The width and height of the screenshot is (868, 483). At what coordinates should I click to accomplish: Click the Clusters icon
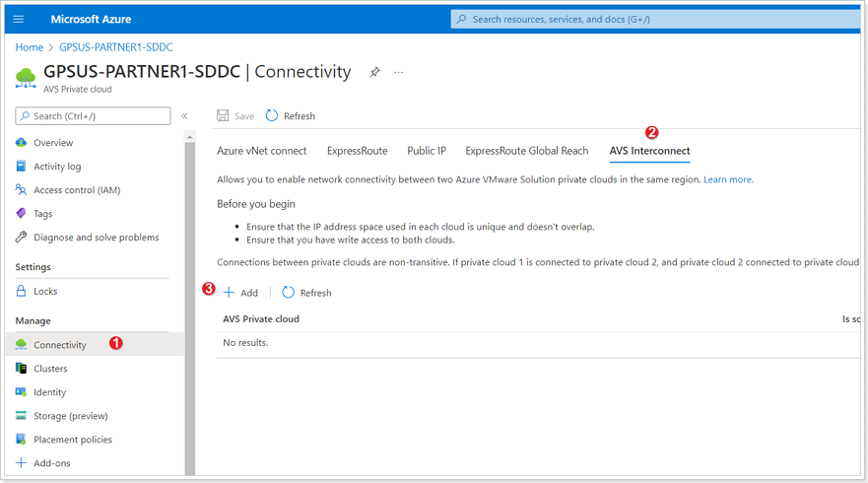(21, 369)
